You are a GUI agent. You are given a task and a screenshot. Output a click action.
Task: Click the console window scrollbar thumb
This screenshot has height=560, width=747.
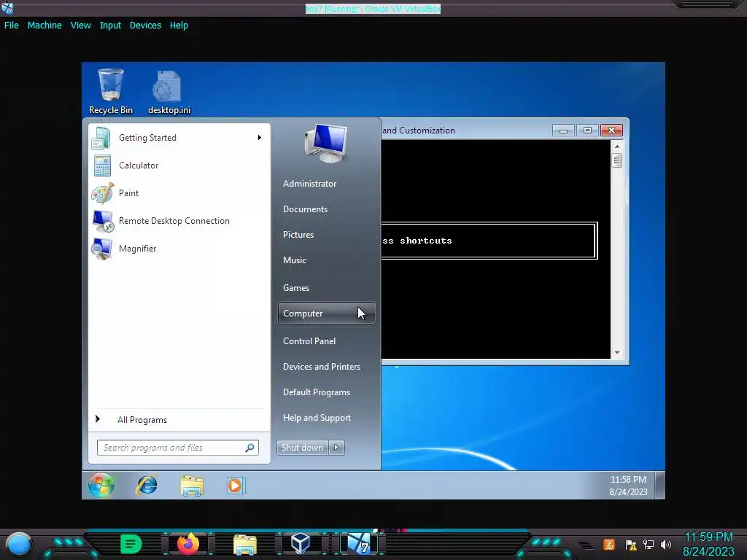coord(617,160)
